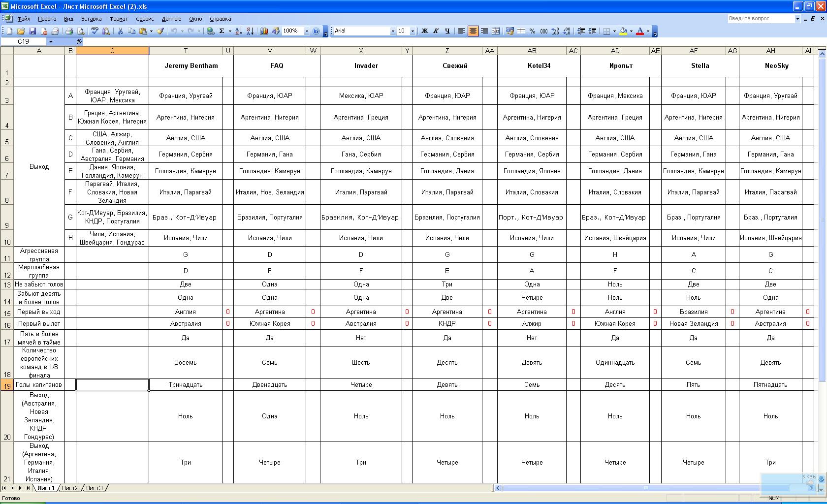Click the yellow fill color bucket

(x=623, y=31)
